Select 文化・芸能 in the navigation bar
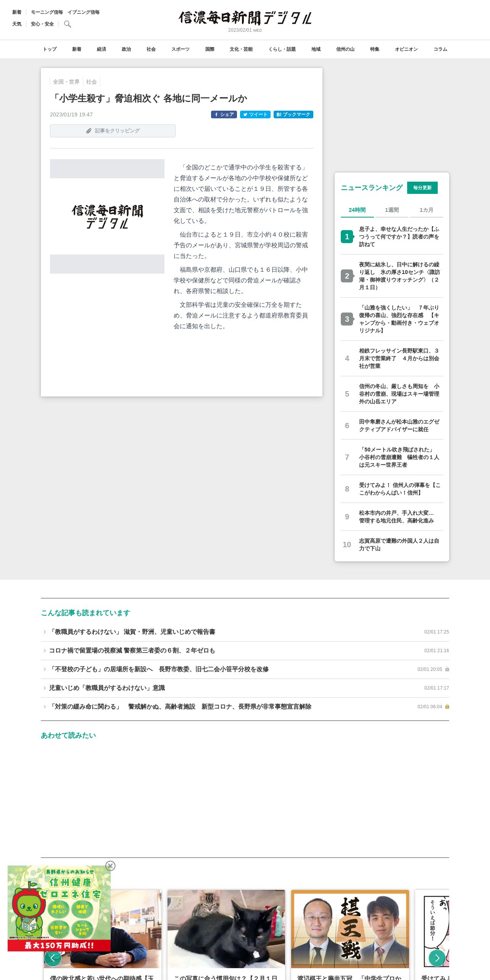This screenshot has height=980, width=490. pyautogui.click(x=241, y=49)
